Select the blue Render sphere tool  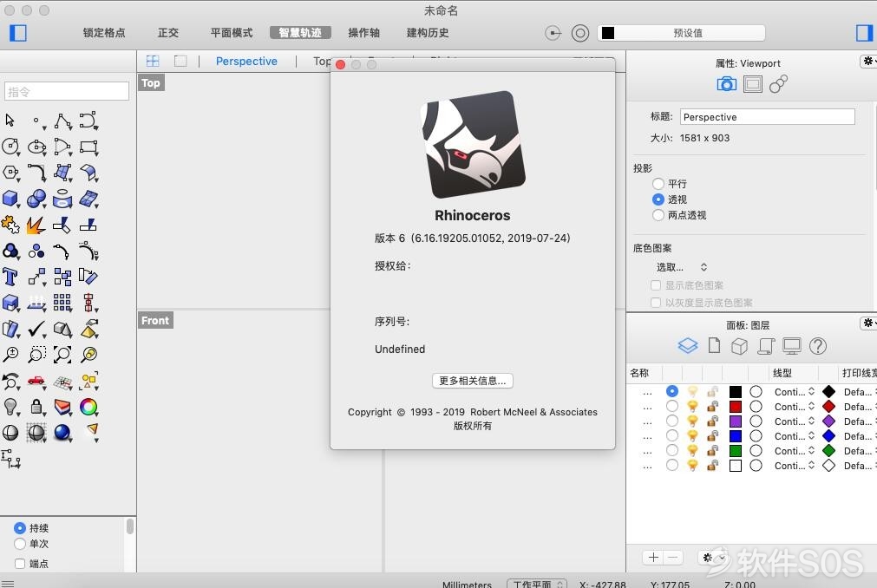(62, 433)
